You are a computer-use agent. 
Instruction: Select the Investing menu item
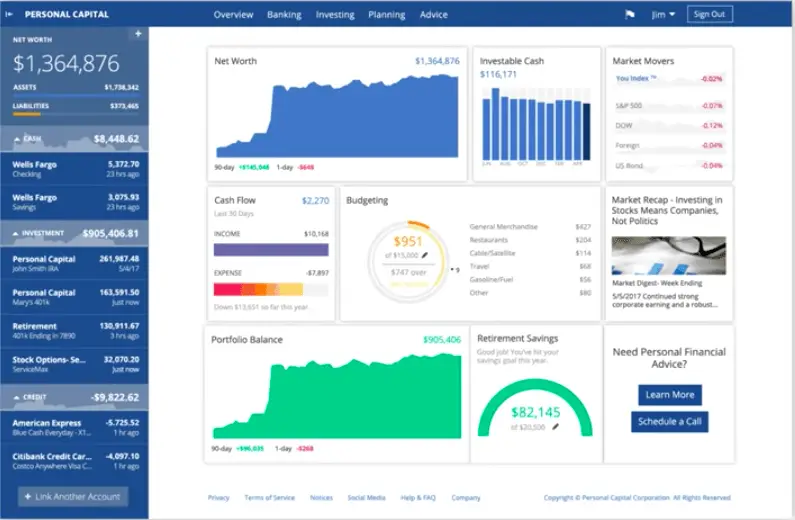(x=335, y=15)
